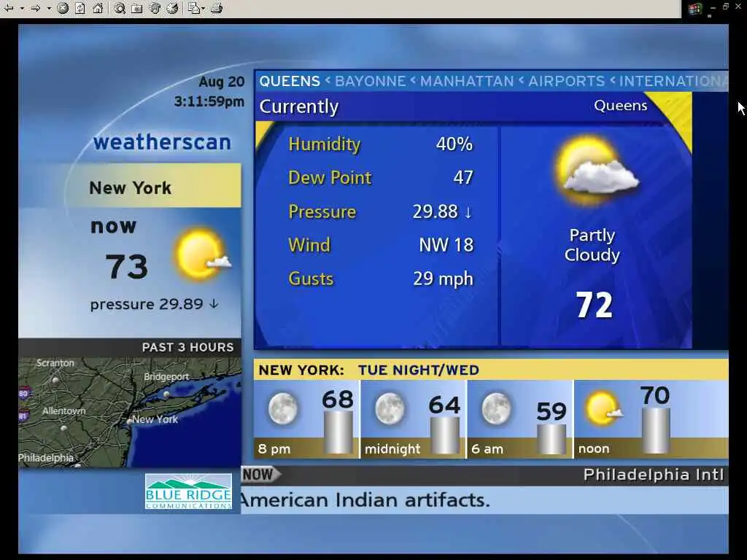Image resolution: width=747 pixels, height=560 pixels.
Task: Click the Windows flag logo icon
Action: 694,9
